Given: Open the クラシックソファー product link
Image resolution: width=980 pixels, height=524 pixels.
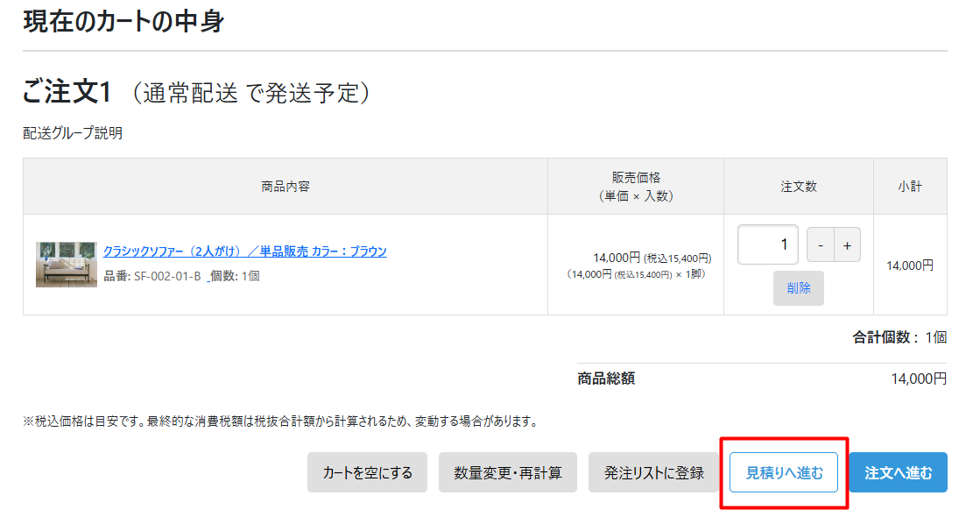Looking at the screenshot, I should coord(244,251).
